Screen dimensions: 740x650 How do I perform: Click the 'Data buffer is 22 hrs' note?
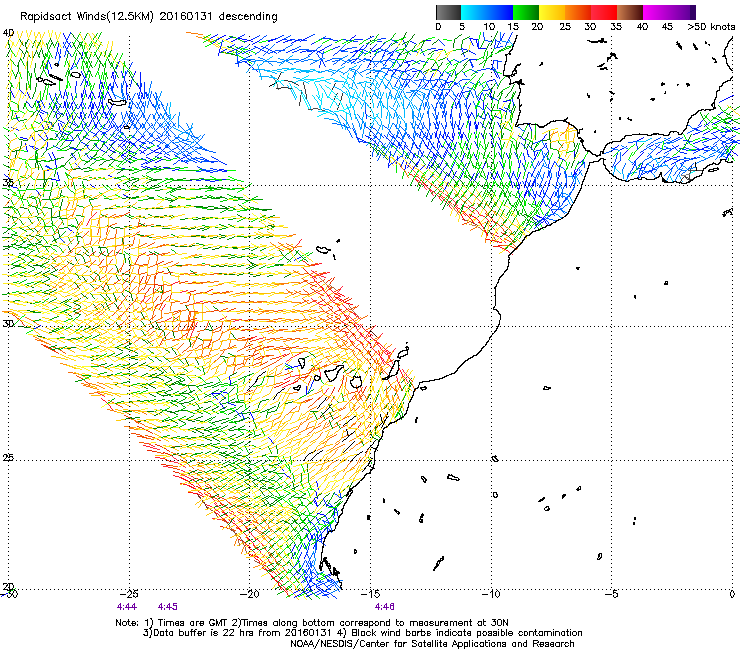click(201, 633)
